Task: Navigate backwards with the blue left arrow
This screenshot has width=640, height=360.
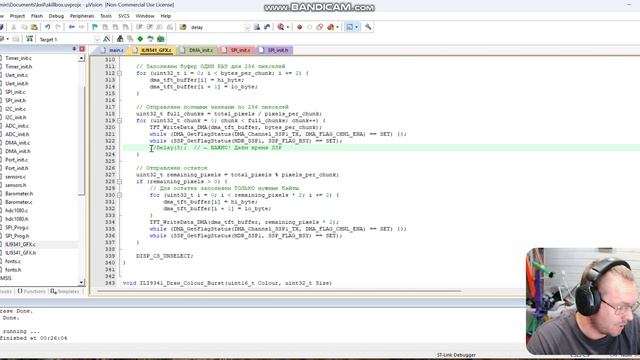Action: [x=71, y=27]
